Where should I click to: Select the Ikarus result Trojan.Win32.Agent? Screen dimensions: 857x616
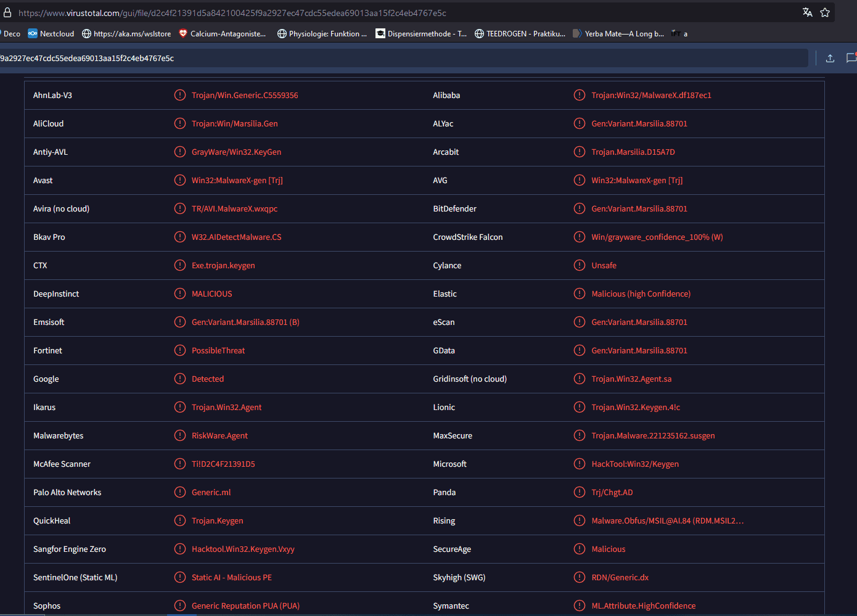[x=226, y=407]
